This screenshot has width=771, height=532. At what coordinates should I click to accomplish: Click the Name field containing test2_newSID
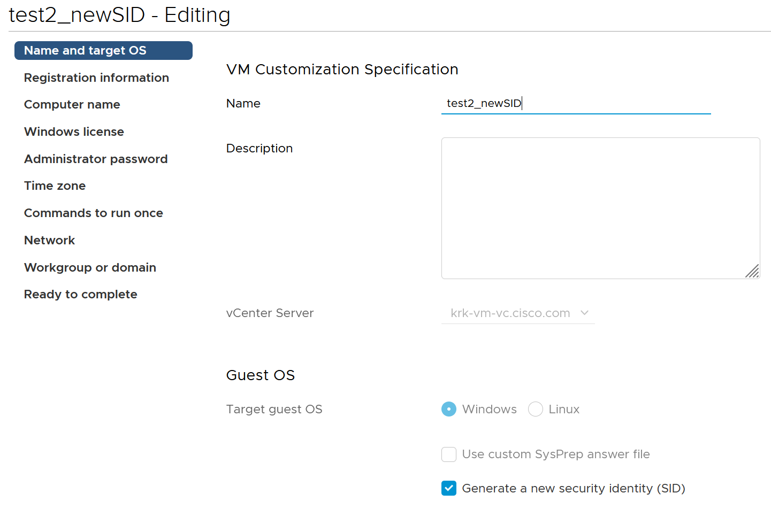coord(576,103)
